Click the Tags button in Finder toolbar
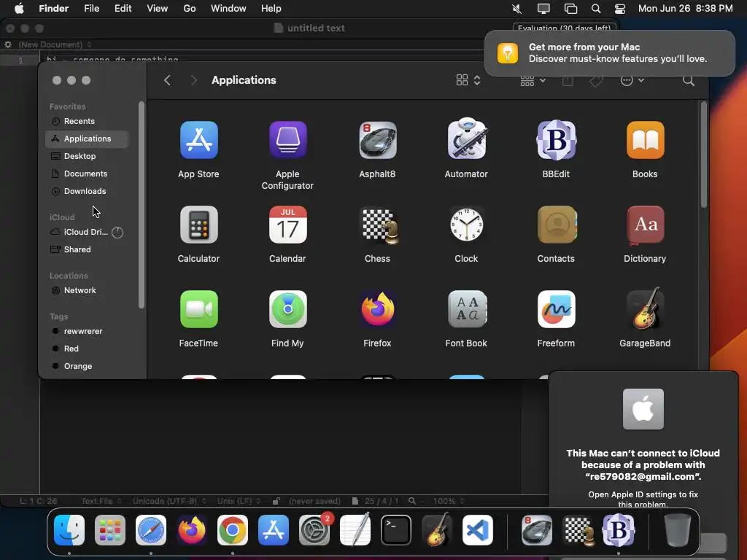The image size is (747, 560). 595,80
